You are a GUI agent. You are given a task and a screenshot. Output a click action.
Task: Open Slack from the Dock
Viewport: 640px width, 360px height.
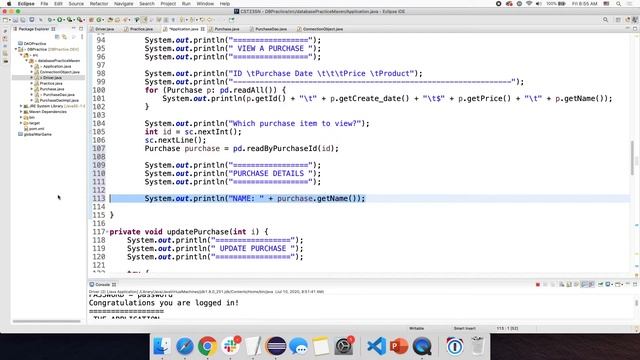231,346
